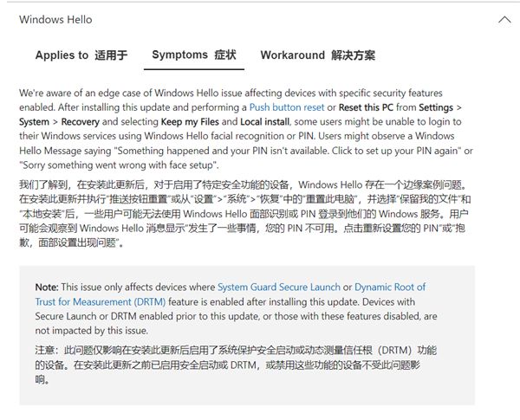The width and height of the screenshot is (520, 420).
Task: Click the bold 'Reset this PC' text
Action: (x=366, y=107)
